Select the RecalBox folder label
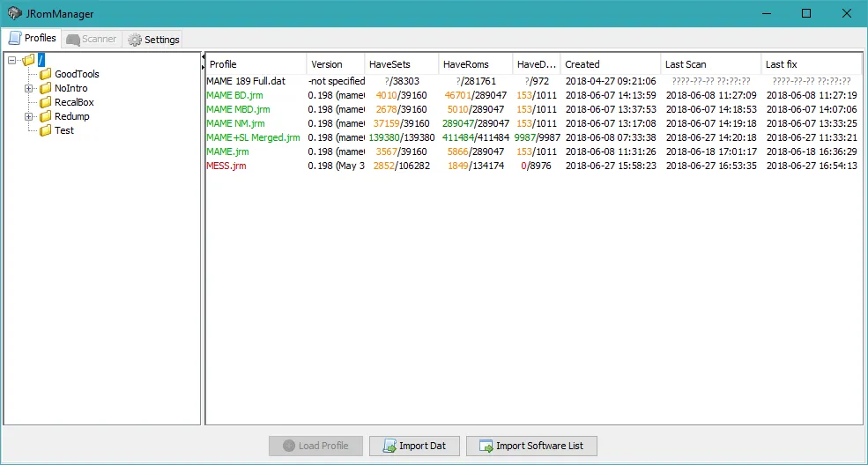The width and height of the screenshot is (868, 465). coord(74,102)
